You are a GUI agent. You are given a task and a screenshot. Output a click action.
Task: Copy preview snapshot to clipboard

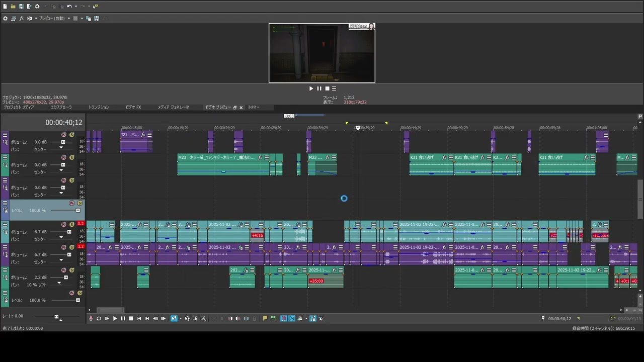89,19
